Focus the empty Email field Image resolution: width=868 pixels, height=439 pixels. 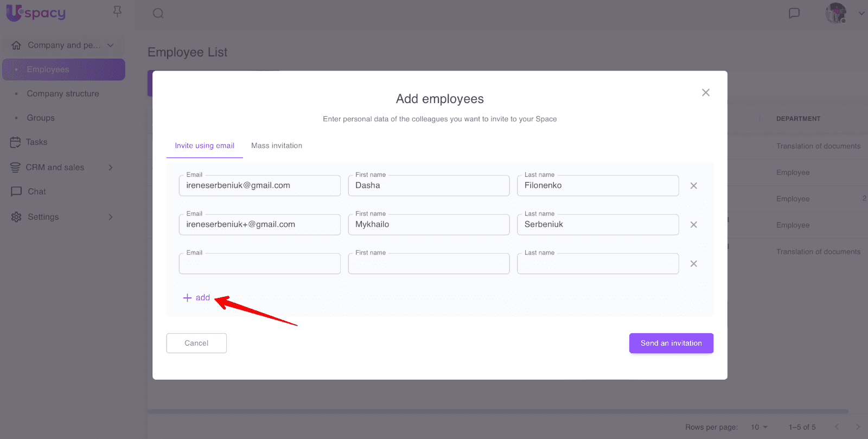[259, 264]
